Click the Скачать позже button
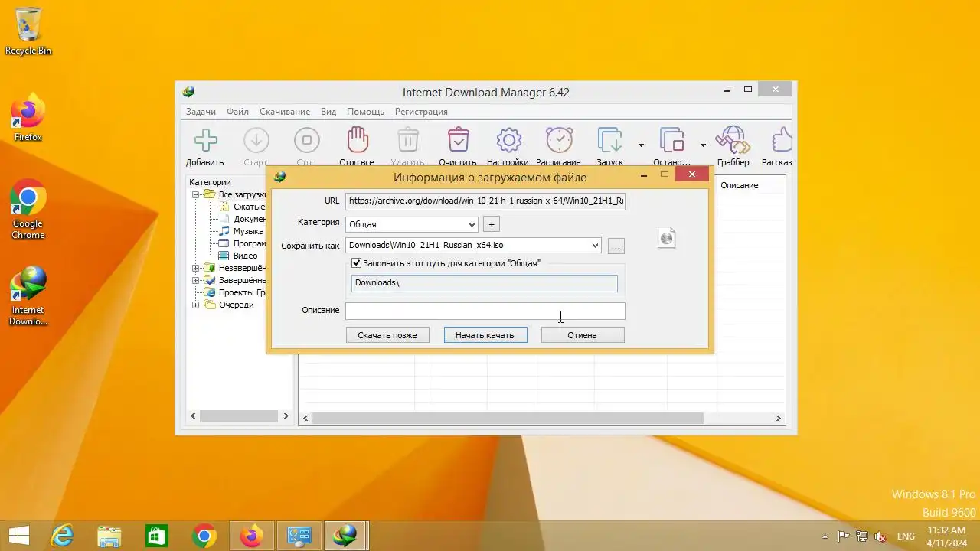The image size is (980, 551). [387, 335]
